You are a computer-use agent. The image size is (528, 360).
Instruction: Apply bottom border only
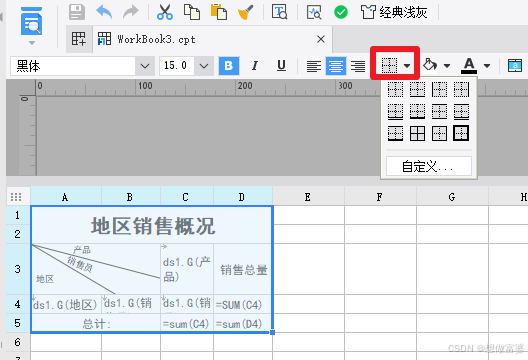point(417,90)
